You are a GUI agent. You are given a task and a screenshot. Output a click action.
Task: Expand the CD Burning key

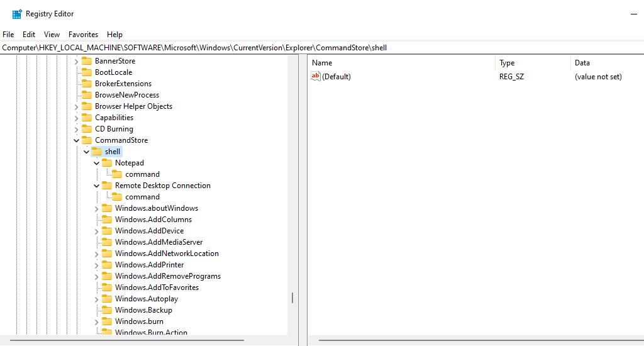[76, 130]
